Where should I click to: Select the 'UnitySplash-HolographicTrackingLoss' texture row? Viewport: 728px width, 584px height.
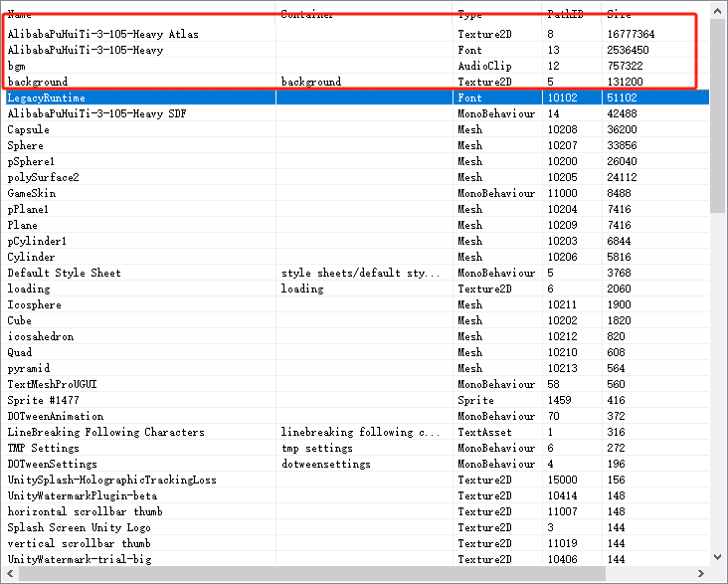[x=356, y=480]
